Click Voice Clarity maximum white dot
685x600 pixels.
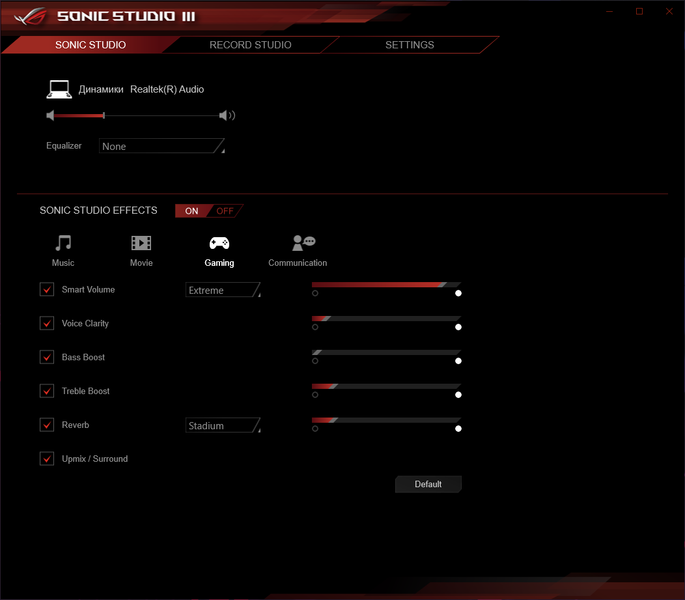tap(458, 327)
